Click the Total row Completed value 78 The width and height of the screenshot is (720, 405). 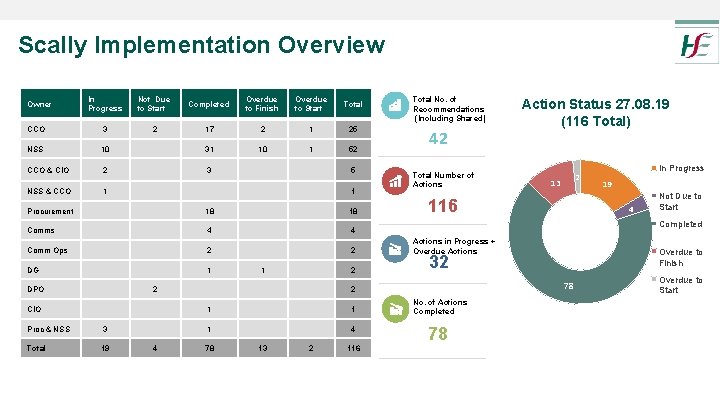tap(209, 348)
